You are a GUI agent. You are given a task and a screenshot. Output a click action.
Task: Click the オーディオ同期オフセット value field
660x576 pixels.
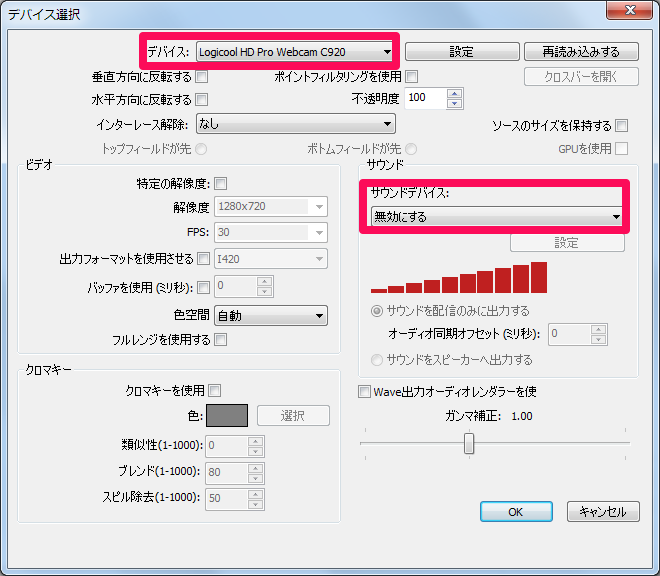coord(569,335)
